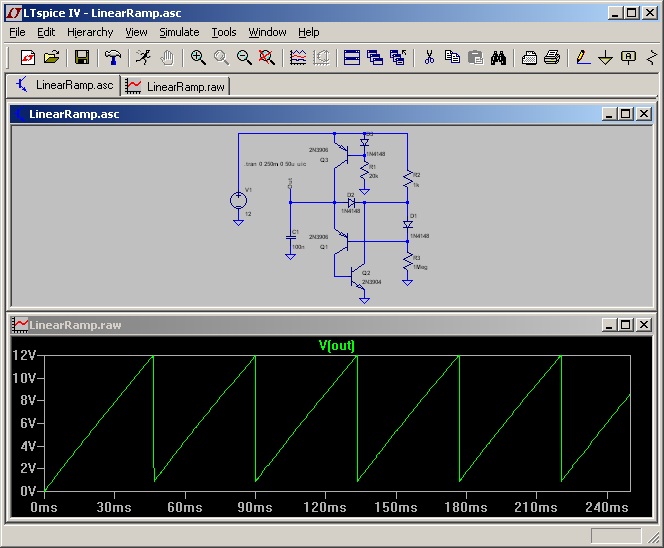Click the Zoom In magnifier icon
The width and height of the screenshot is (664, 548).
(198, 57)
